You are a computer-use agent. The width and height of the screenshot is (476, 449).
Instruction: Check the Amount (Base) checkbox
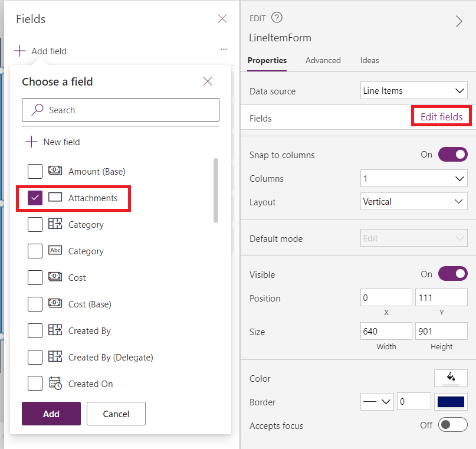pyautogui.click(x=35, y=172)
